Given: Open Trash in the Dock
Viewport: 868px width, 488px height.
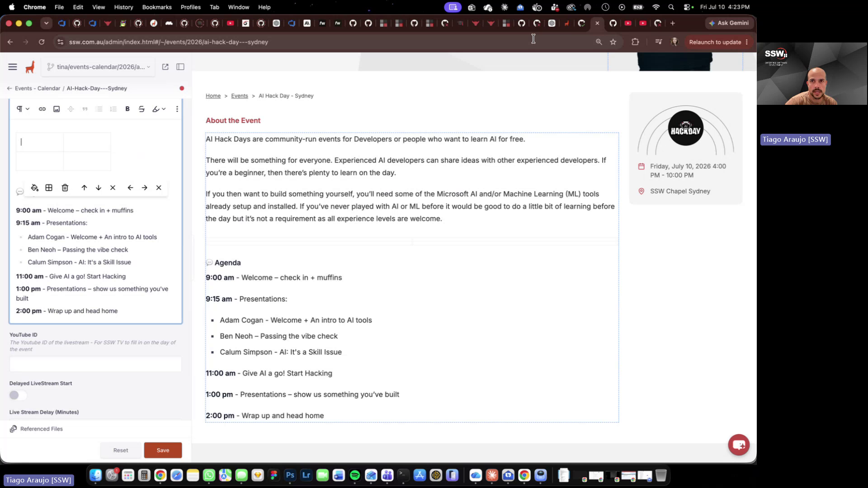Looking at the screenshot, I should (x=661, y=475).
